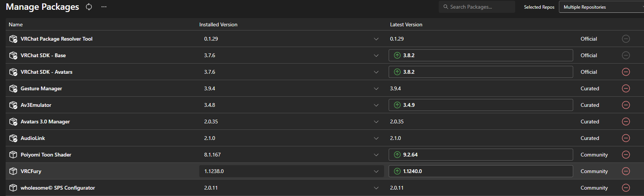This screenshot has height=196, width=644.
Task: Expand version dropdown for wholesome SPS Configurator
Action: coord(376,188)
